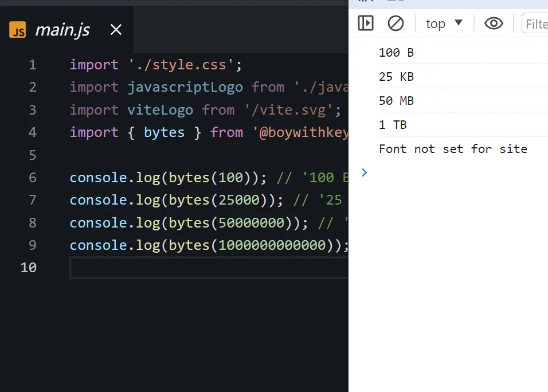The image size is (548, 392).
Task: Click line number 9 in the gutter
Action: click(33, 245)
